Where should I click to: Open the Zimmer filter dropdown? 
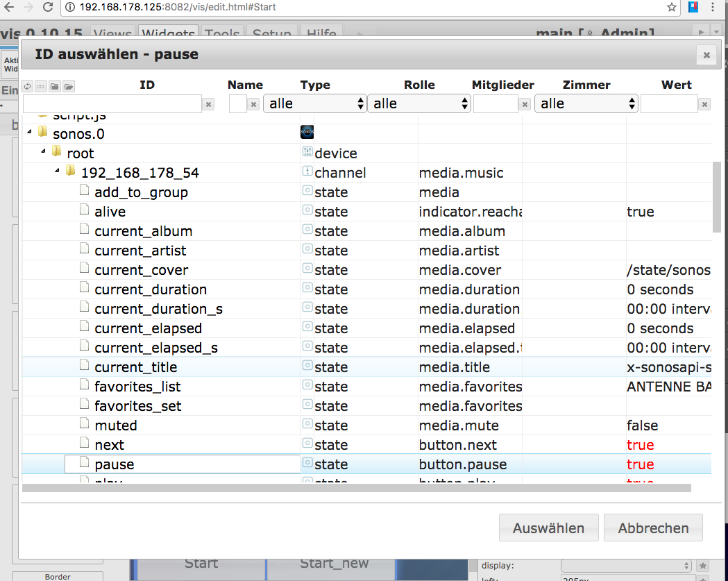(586, 103)
